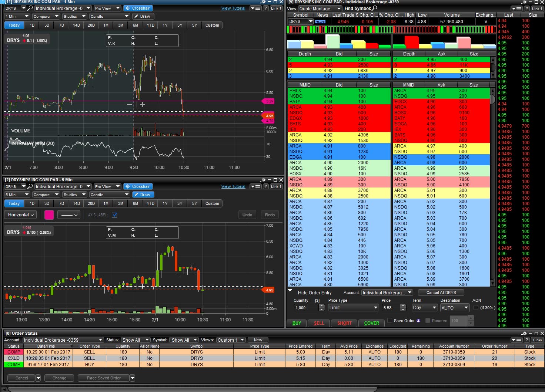Screen dimensions: 545x392
Task: Open the Destination AUTO dropdown
Action: 455,308
